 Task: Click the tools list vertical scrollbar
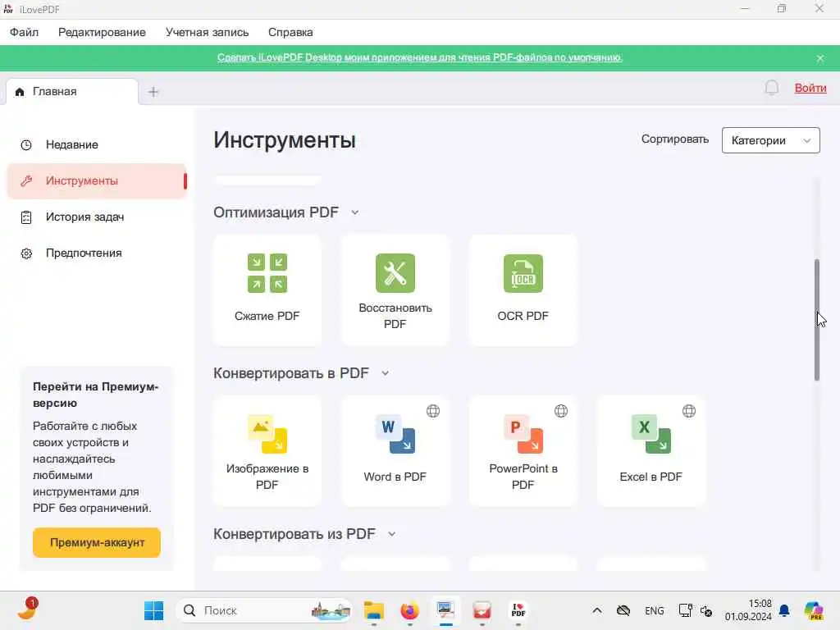817,320
